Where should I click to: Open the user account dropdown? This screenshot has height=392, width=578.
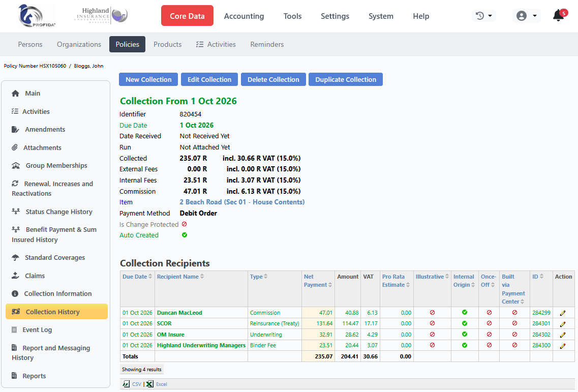pyautogui.click(x=526, y=16)
